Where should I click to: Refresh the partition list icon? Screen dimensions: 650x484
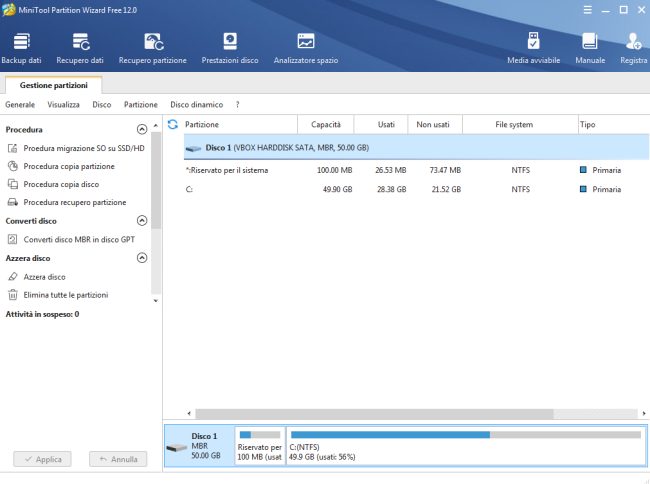click(173, 125)
